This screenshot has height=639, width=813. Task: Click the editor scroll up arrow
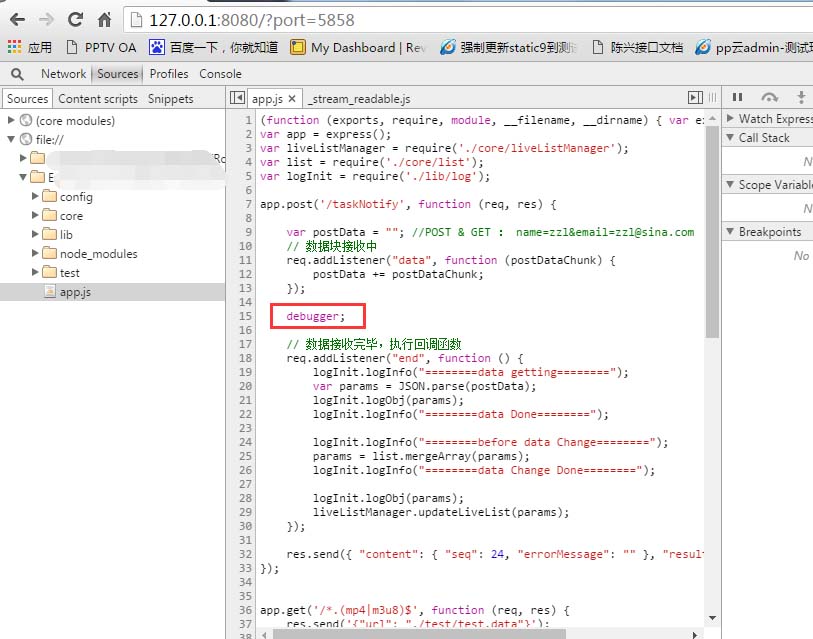(712, 119)
